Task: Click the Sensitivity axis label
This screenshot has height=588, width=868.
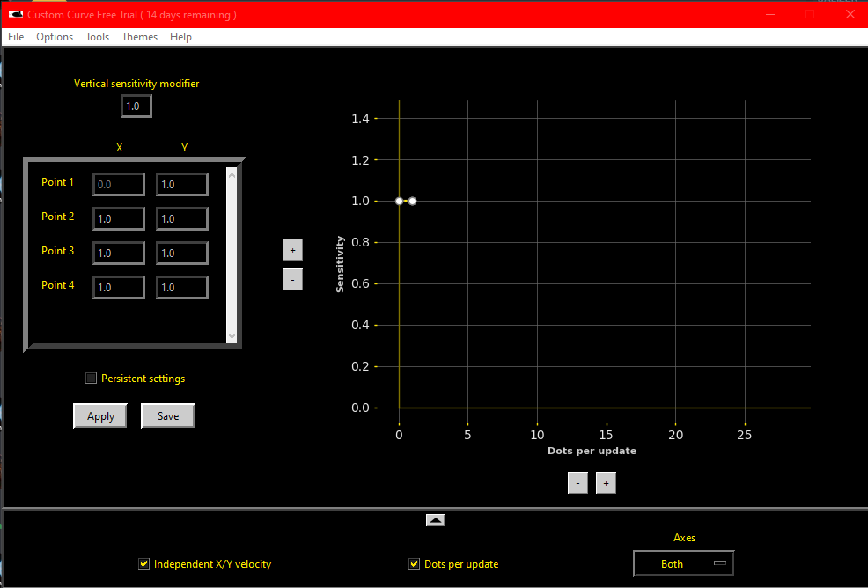Action: pos(340,264)
